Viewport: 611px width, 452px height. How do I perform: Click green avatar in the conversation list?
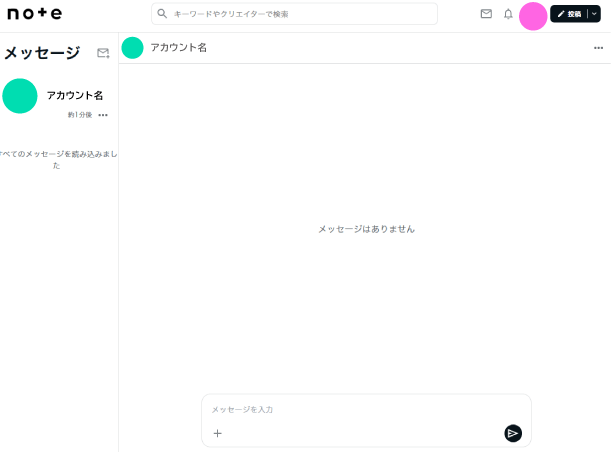pyautogui.click(x=20, y=96)
